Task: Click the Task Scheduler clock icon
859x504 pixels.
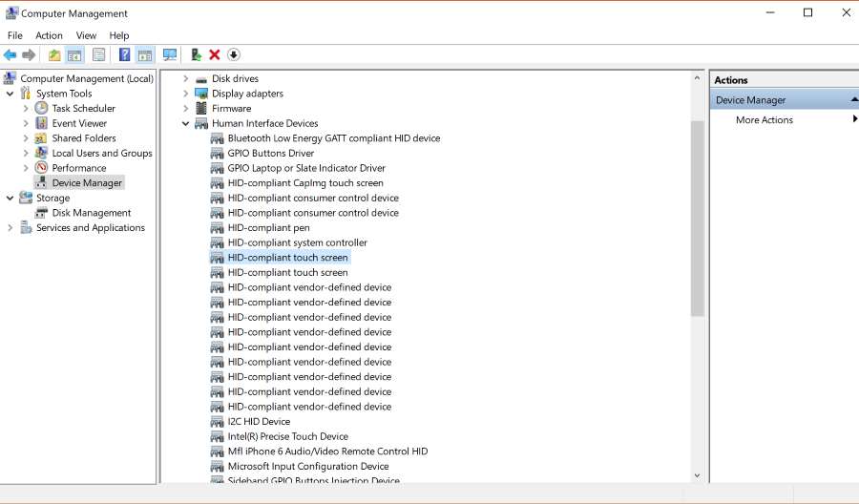Action: [42, 108]
